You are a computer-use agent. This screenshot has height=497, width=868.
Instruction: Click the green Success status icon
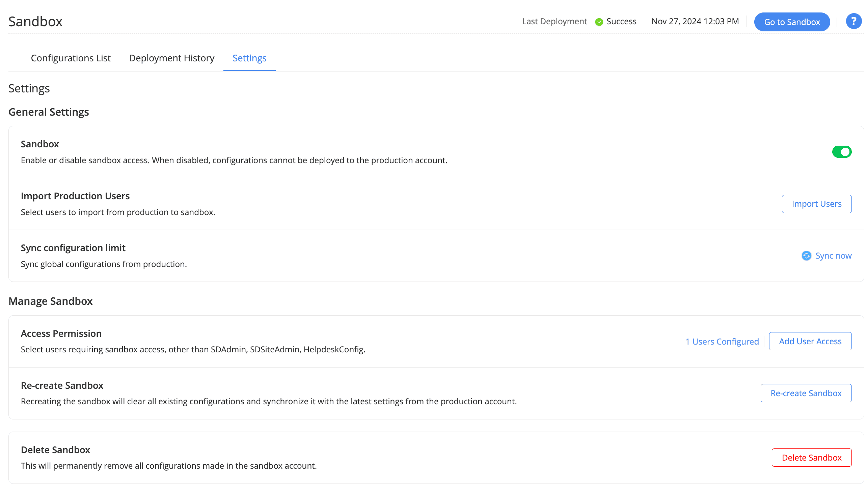point(599,22)
